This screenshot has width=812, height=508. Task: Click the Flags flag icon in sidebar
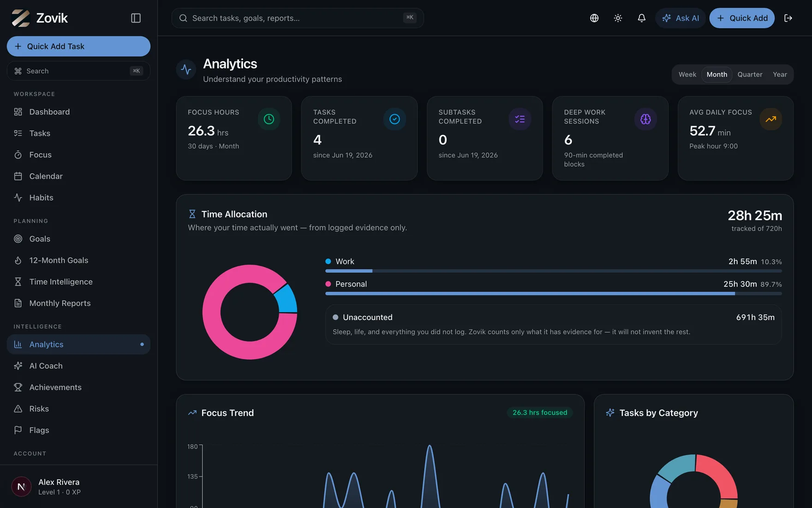pyautogui.click(x=18, y=430)
